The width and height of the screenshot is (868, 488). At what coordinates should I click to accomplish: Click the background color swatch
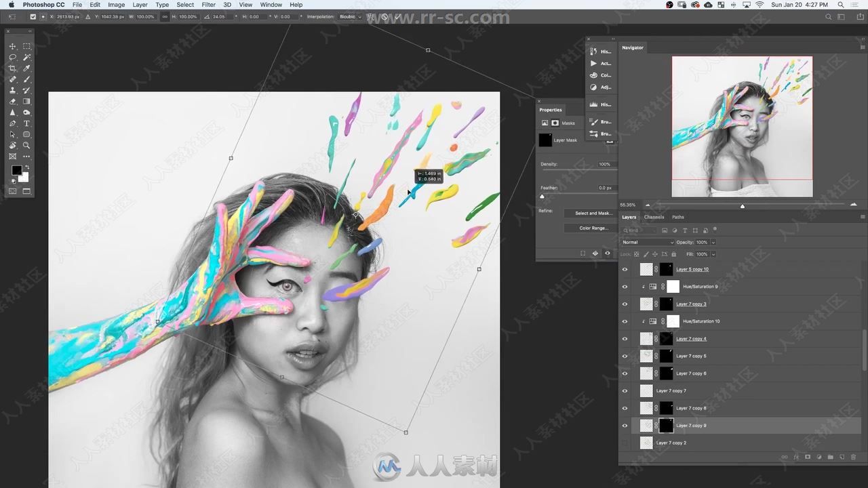point(25,178)
